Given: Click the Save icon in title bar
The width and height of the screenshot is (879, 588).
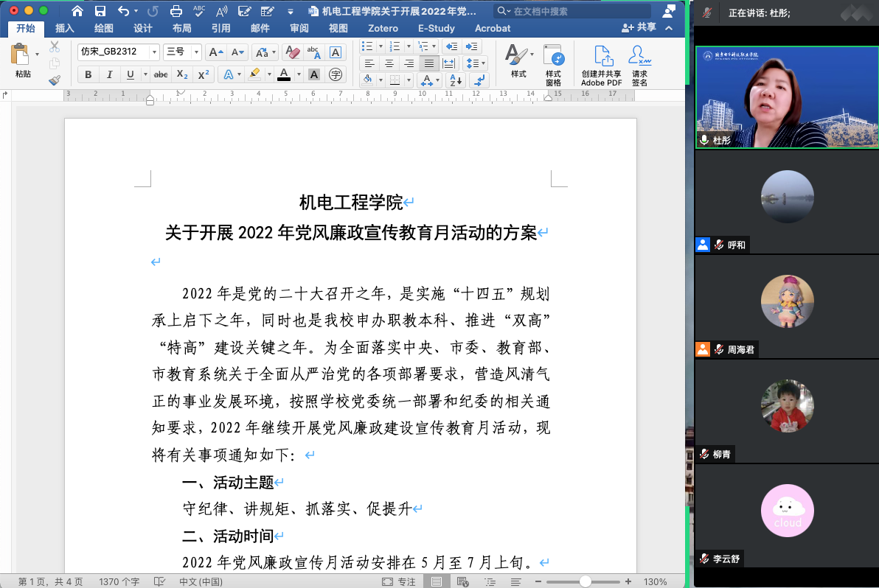Looking at the screenshot, I should click(100, 10).
